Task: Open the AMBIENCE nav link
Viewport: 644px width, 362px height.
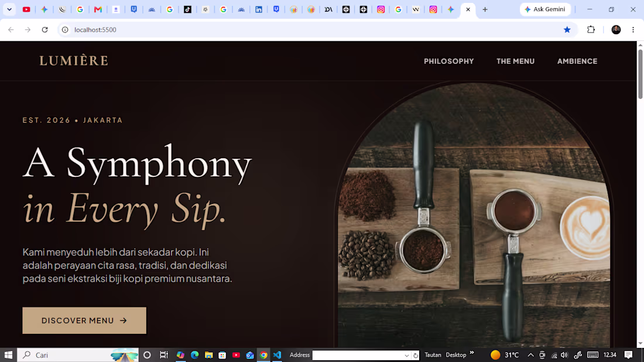Action: (577, 62)
